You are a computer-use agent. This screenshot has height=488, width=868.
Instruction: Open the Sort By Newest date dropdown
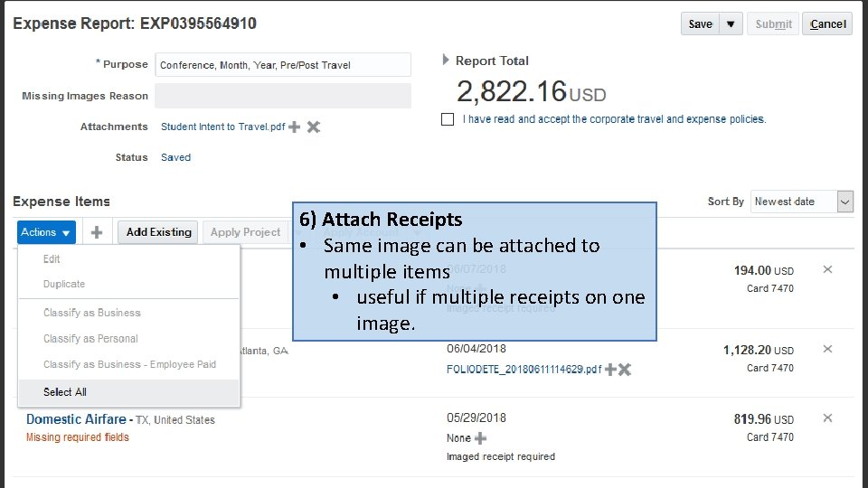coord(844,202)
